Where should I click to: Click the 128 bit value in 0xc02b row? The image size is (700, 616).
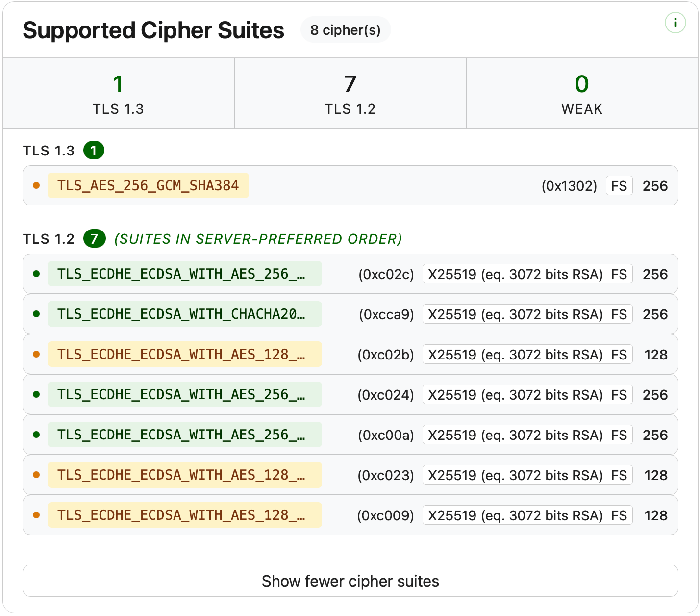656,355
